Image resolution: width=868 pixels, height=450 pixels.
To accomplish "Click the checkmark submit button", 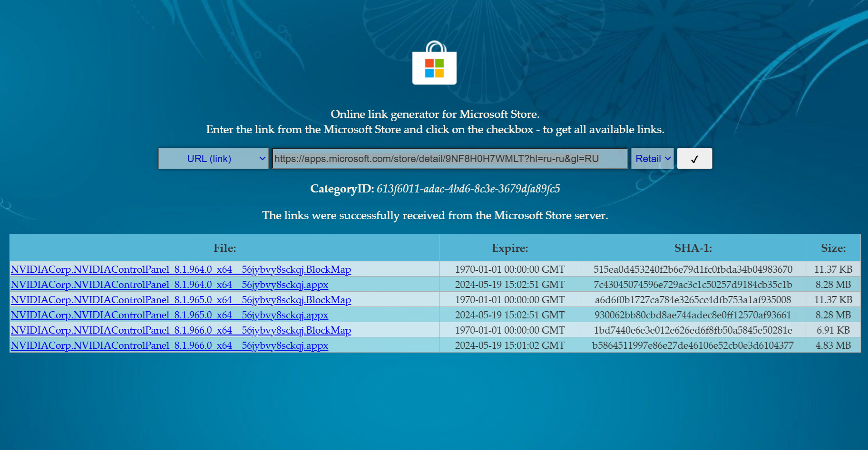I will (x=694, y=159).
